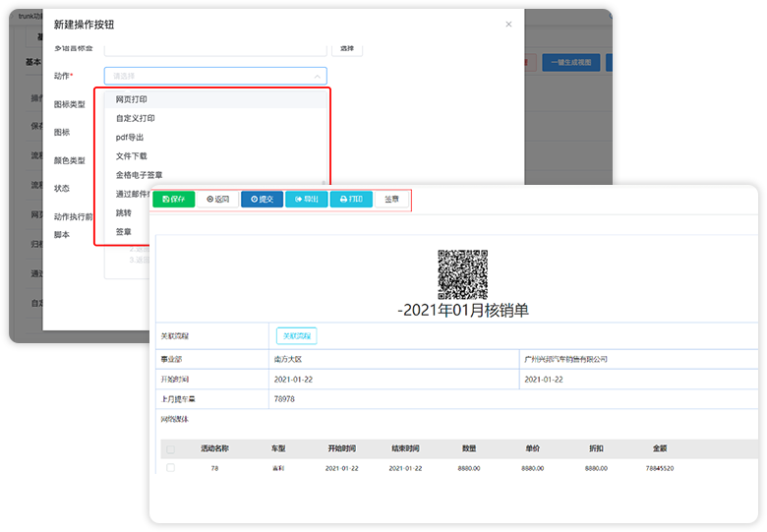
Task: Click the 单价 column header
Action: 533,448
